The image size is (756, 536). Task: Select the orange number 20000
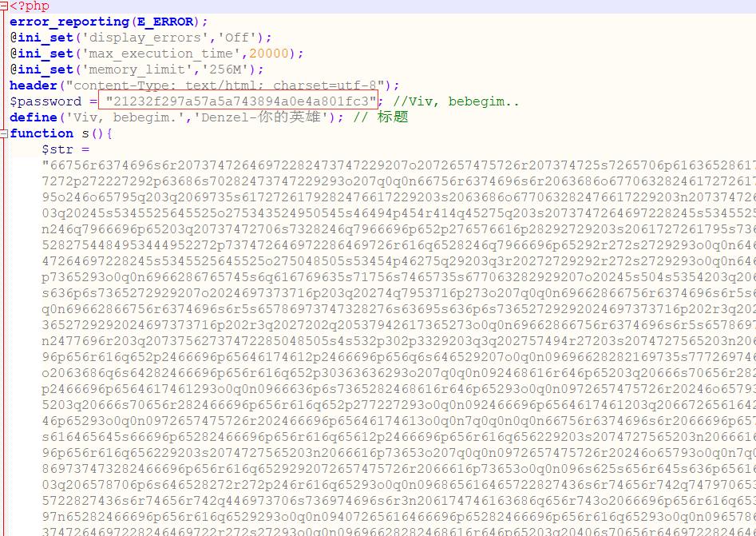268,54
